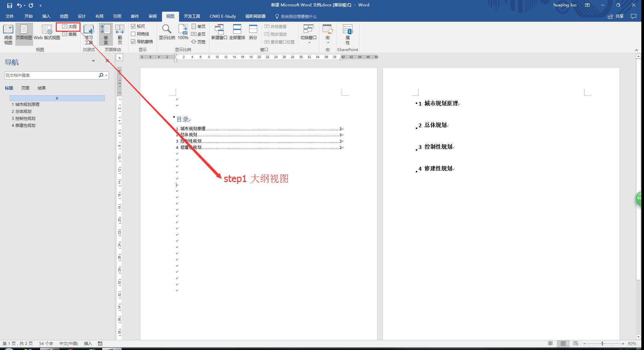644x350 pixels.
Task: Open ribbon display options in title bar
Action: (587, 5)
